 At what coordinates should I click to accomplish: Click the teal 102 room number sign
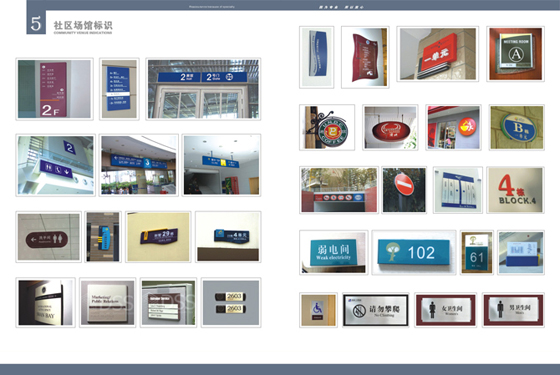coord(414,252)
